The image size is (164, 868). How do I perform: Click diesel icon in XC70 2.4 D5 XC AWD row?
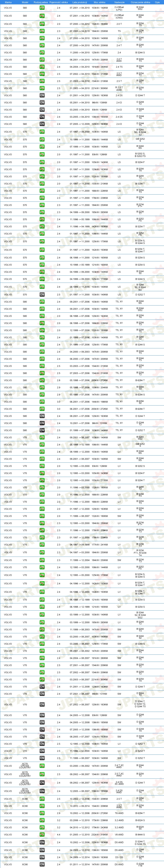[x=42, y=782]
